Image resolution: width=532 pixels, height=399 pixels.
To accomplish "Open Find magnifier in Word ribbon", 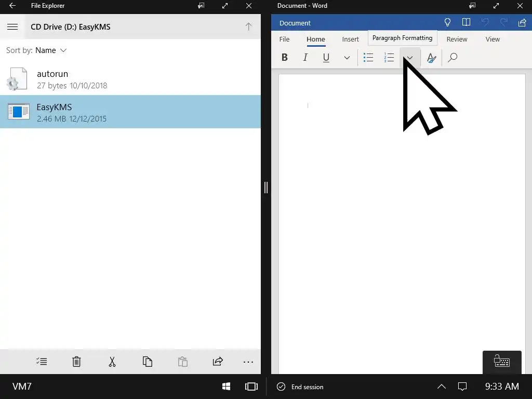I will coord(453,57).
